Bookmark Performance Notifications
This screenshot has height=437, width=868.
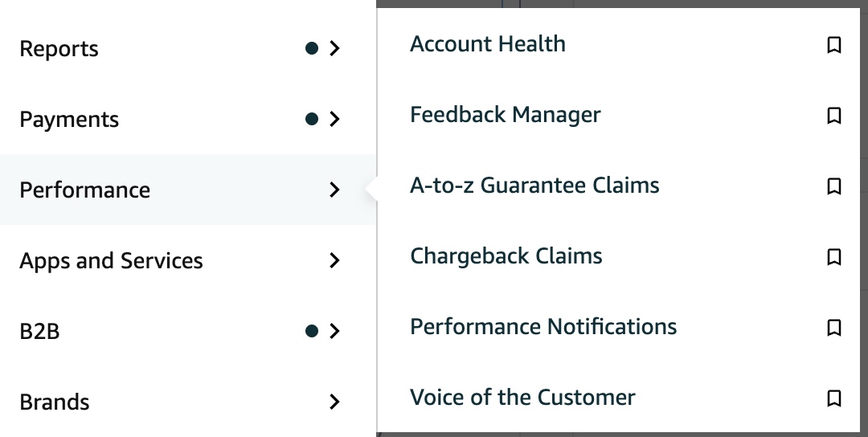point(834,328)
